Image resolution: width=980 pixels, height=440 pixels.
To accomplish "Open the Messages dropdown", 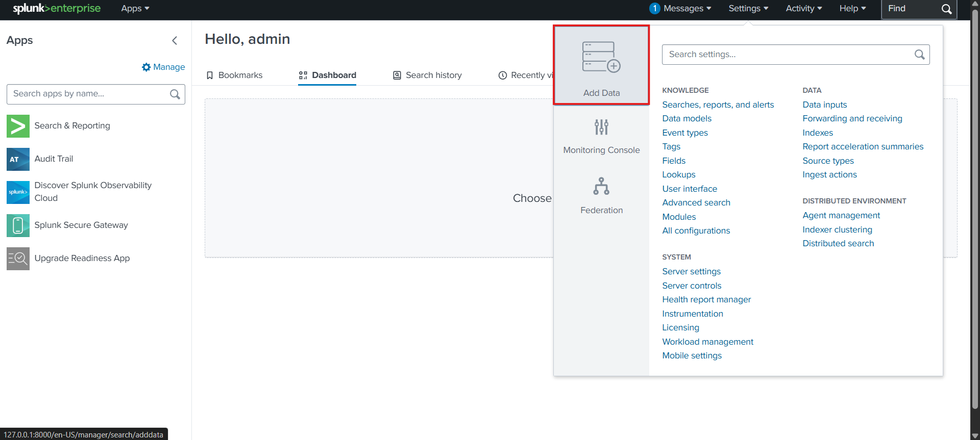I will [x=687, y=9].
